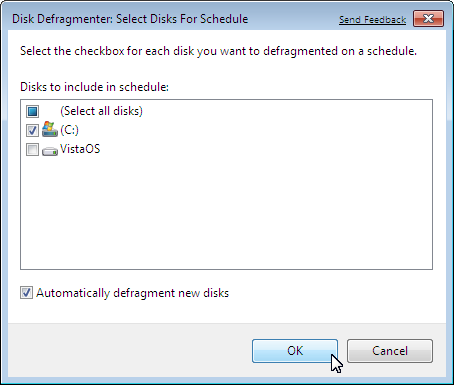Click the (Select all disks) label text
Screen dimensions: 454x385
(x=101, y=111)
